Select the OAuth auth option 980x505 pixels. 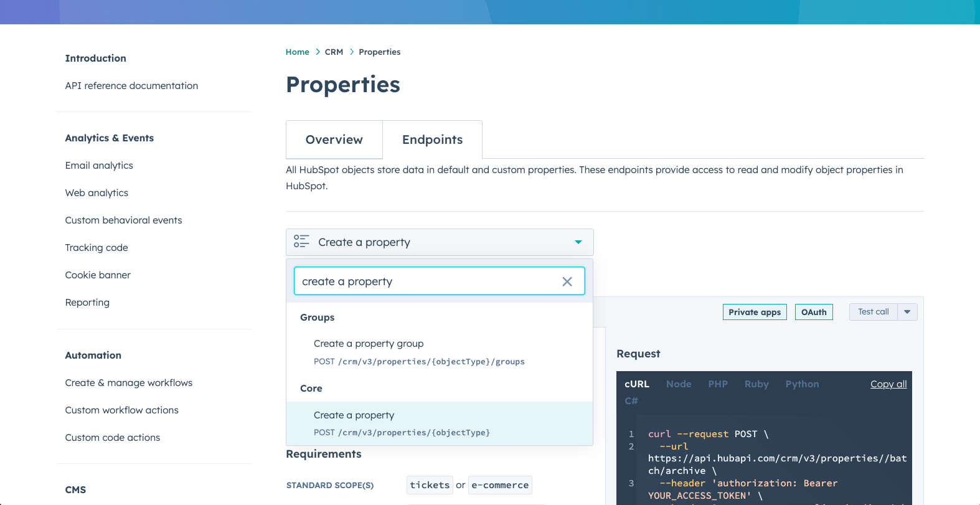pos(813,312)
